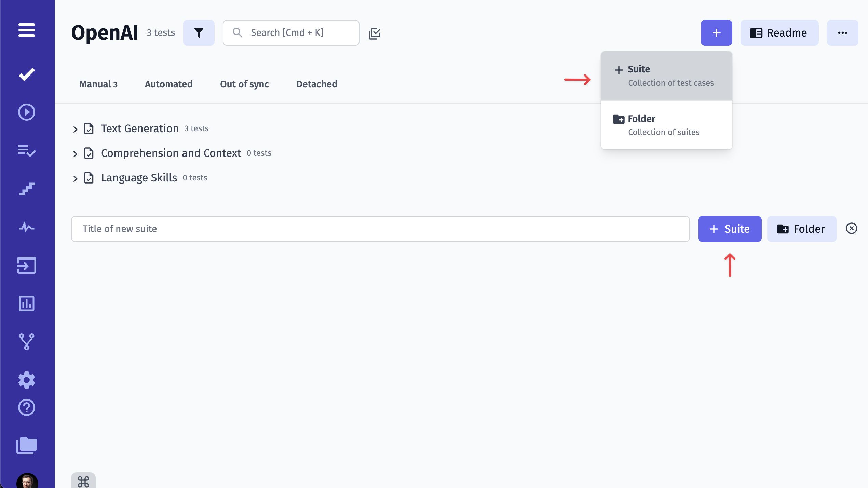Select the test runs play icon
The height and width of the screenshot is (488, 868).
(x=26, y=112)
